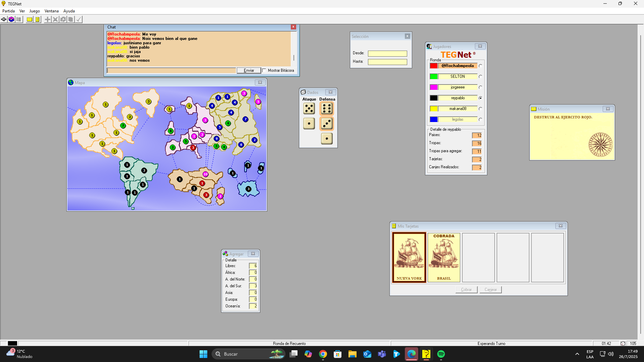
Task: Click the bottom defense die showing one
Action: click(x=327, y=138)
